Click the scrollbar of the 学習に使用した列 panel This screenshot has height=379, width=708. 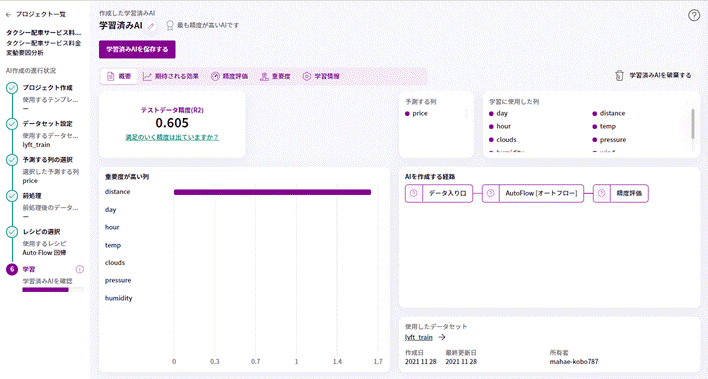693,124
